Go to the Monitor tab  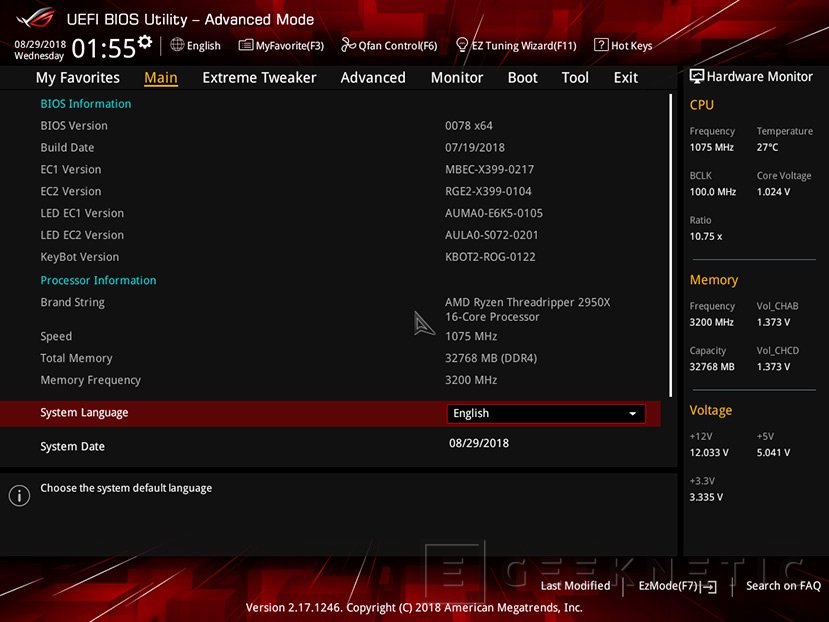pos(457,78)
